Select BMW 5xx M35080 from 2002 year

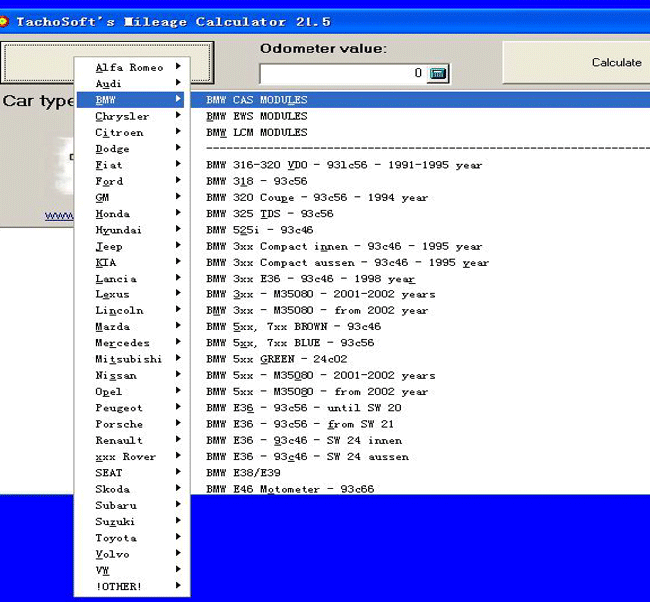click(420, 391)
